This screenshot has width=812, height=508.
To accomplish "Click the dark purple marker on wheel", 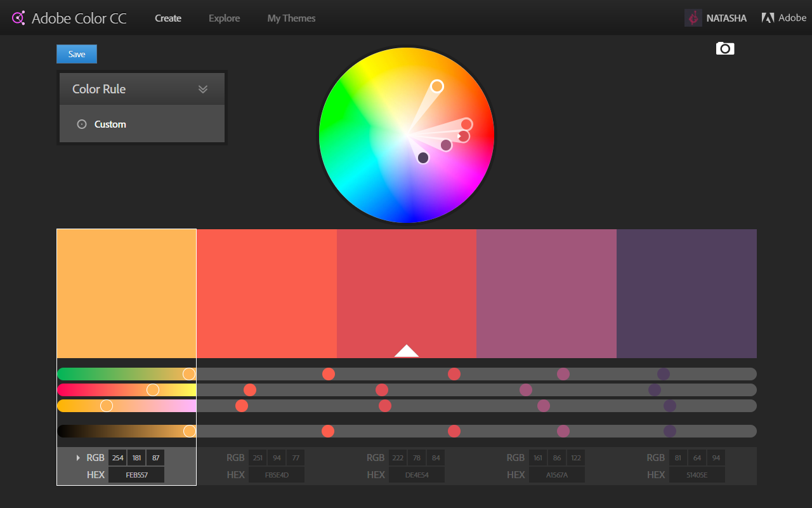I will 423,157.
